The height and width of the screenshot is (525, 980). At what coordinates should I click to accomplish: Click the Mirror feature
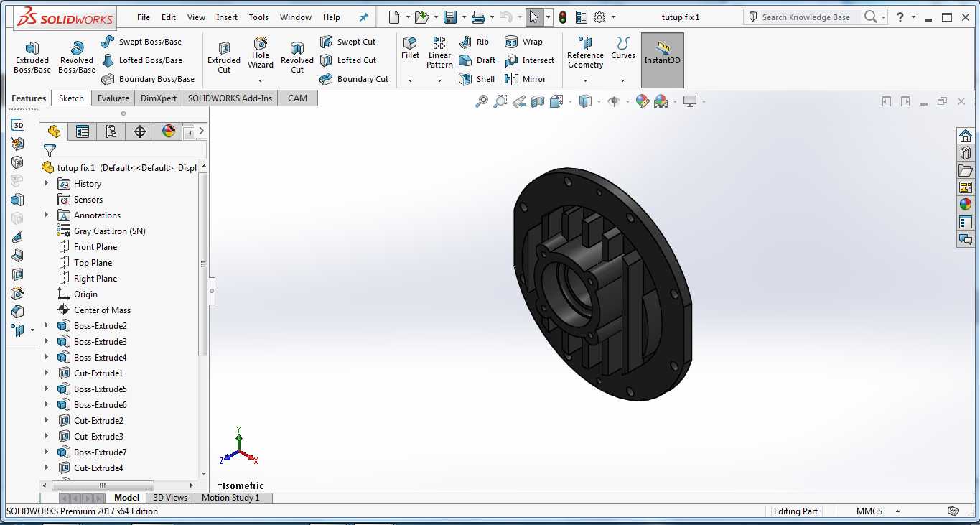(526, 79)
